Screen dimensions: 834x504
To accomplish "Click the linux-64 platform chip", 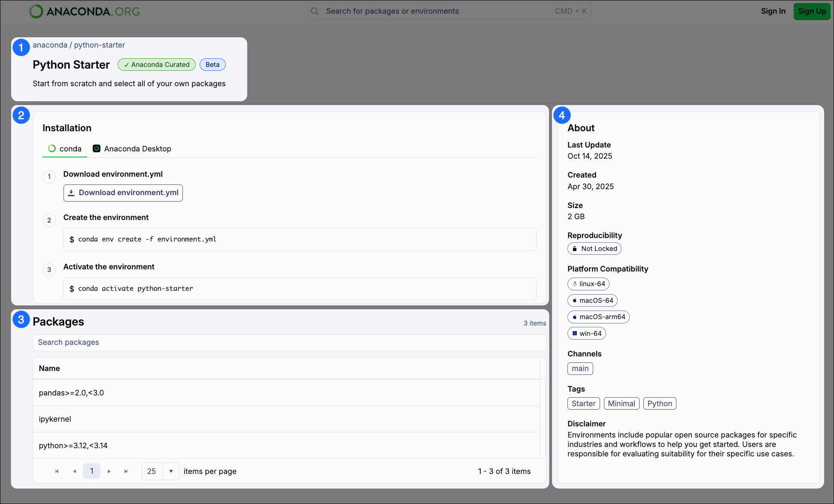I will click(588, 284).
